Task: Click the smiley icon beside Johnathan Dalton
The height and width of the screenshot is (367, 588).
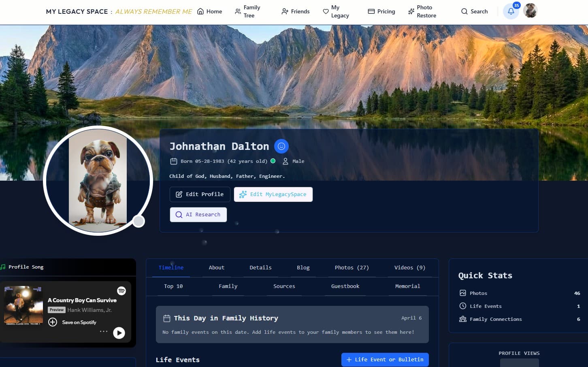Action: point(281,146)
